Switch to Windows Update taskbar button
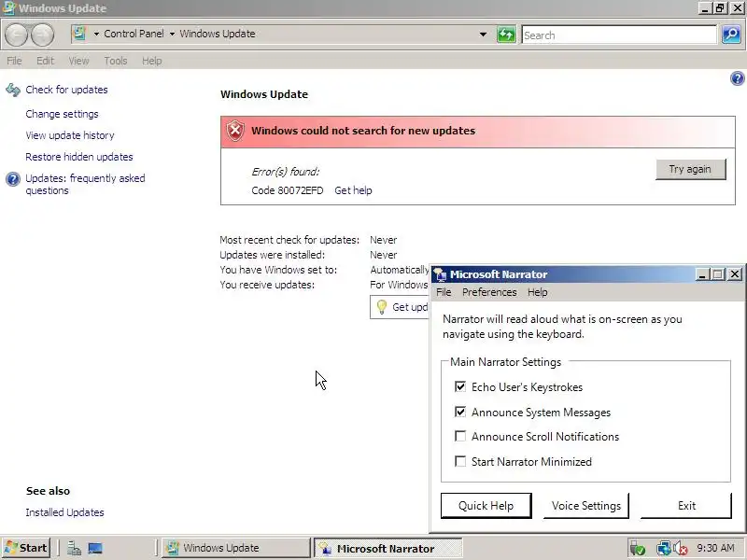This screenshot has height=560, width=747. tap(236, 548)
